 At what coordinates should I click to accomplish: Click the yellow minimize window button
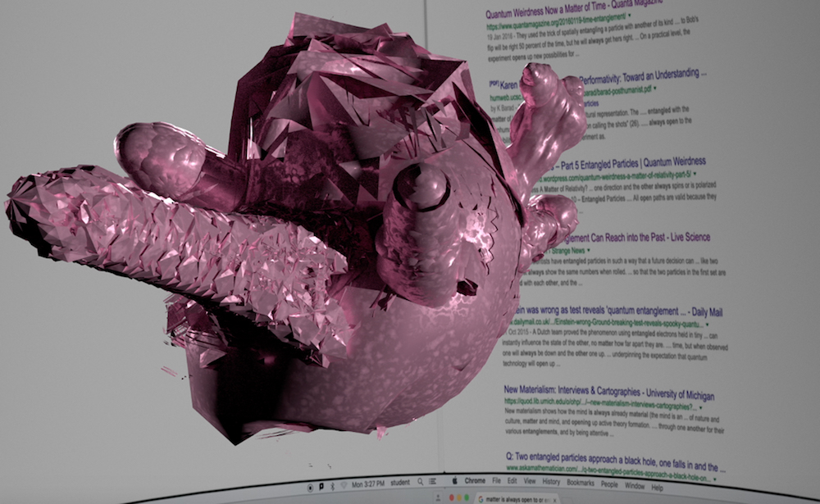click(x=459, y=497)
